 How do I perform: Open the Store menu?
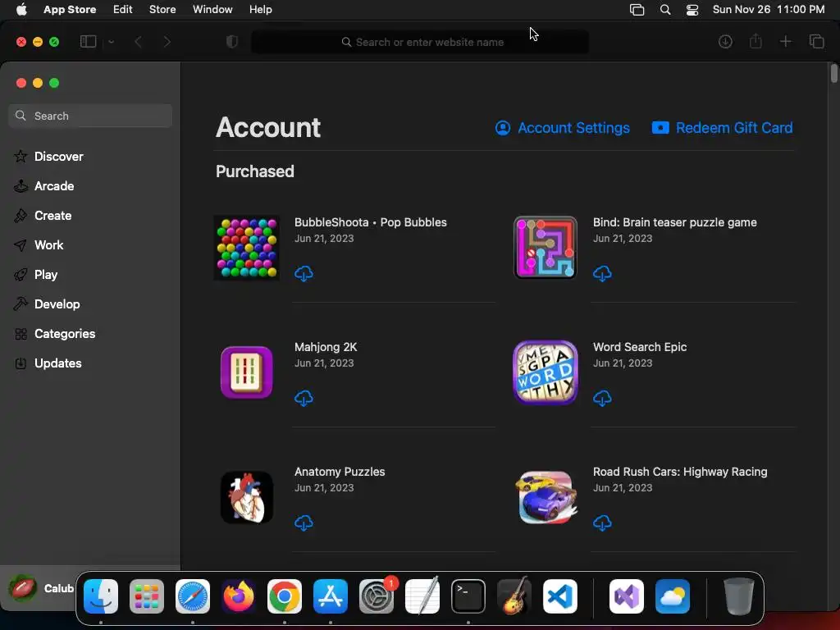pos(162,9)
